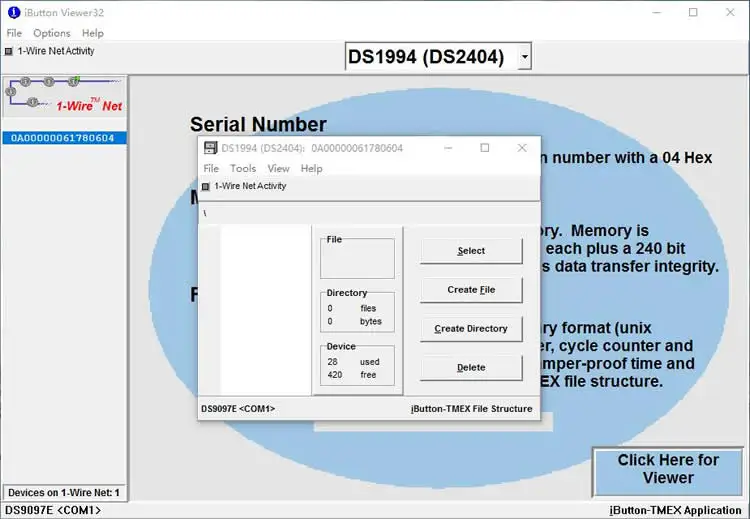
Task: Click the Create File button
Action: click(x=471, y=290)
